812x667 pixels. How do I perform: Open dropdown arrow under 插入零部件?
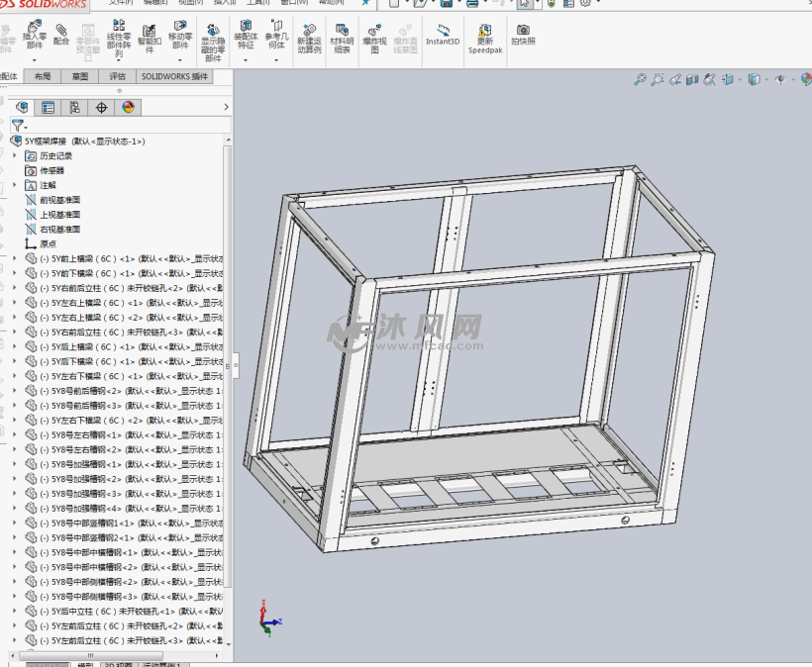(35, 60)
